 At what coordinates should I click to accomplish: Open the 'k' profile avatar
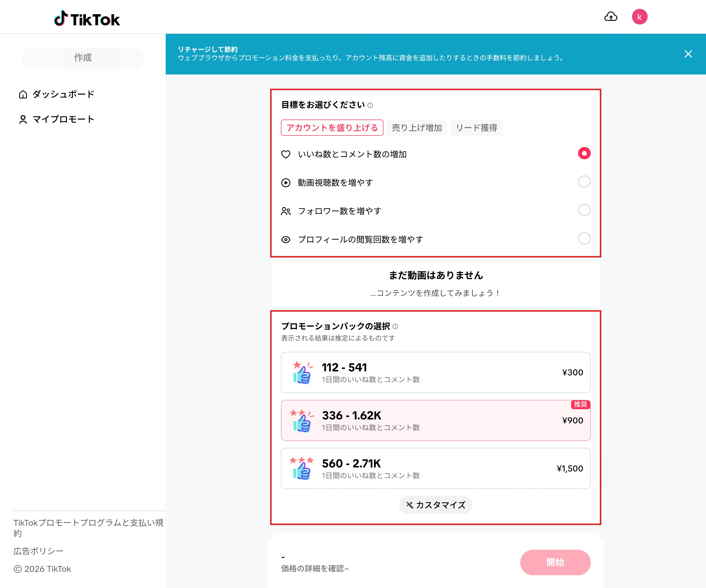pyautogui.click(x=639, y=17)
